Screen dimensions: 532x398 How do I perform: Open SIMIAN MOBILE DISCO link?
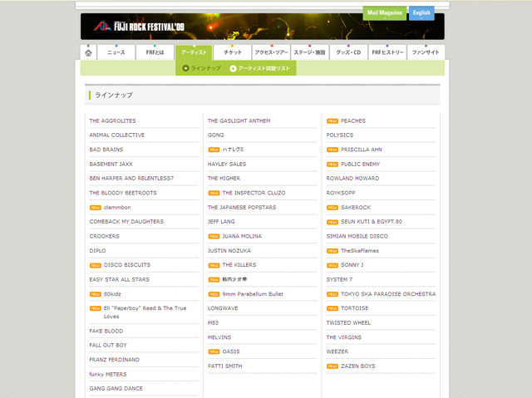coord(357,236)
